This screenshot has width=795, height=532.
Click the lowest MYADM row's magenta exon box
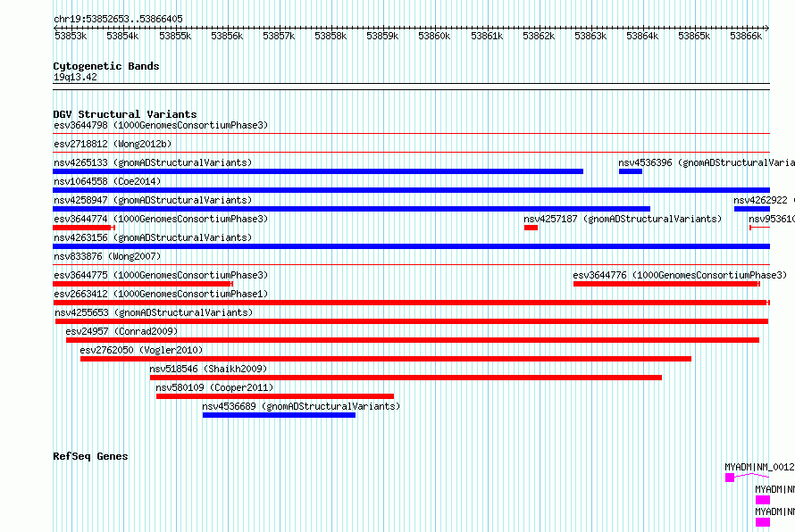click(x=763, y=522)
